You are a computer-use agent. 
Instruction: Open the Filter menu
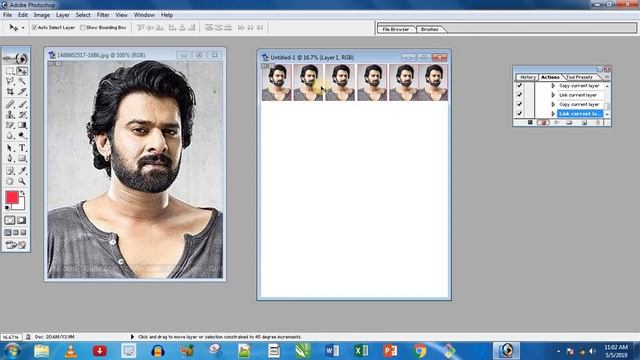(x=103, y=15)
